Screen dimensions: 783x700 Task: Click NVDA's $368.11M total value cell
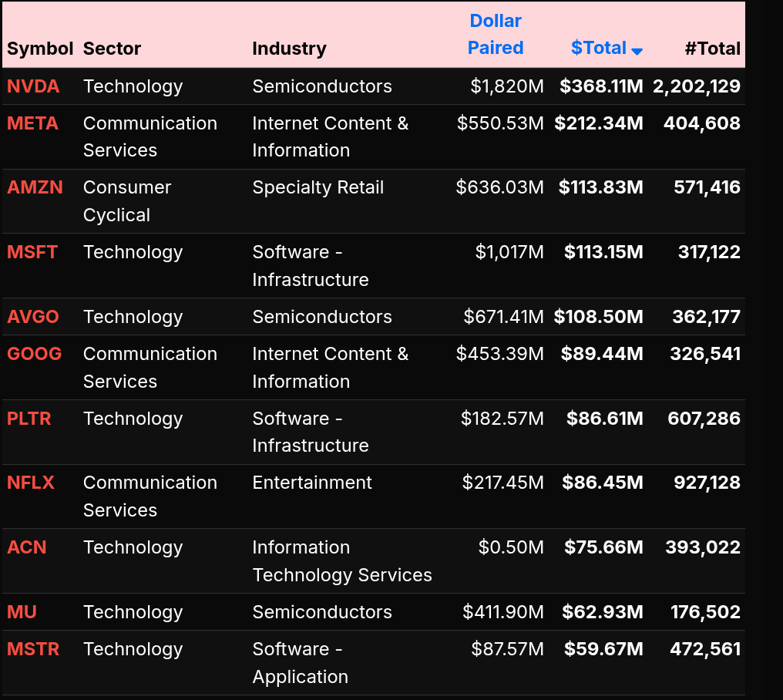coord(601,86)
